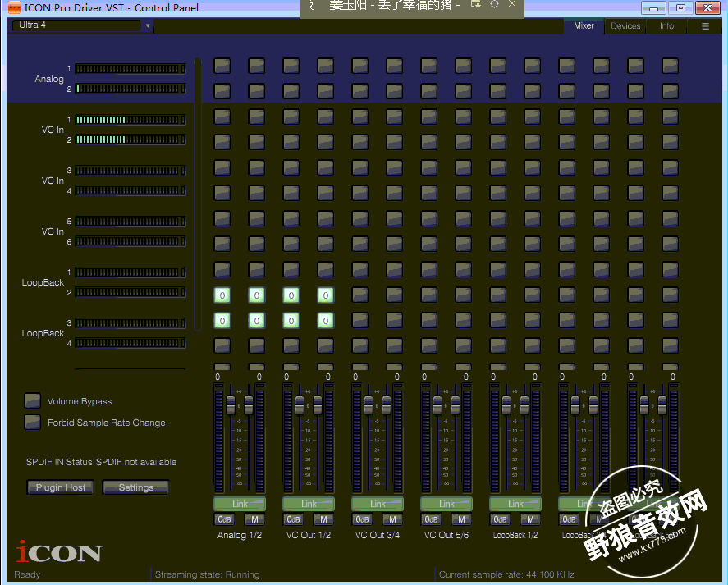Route VC In 6 to VC Out 5/6 right

tap(464, 244)
